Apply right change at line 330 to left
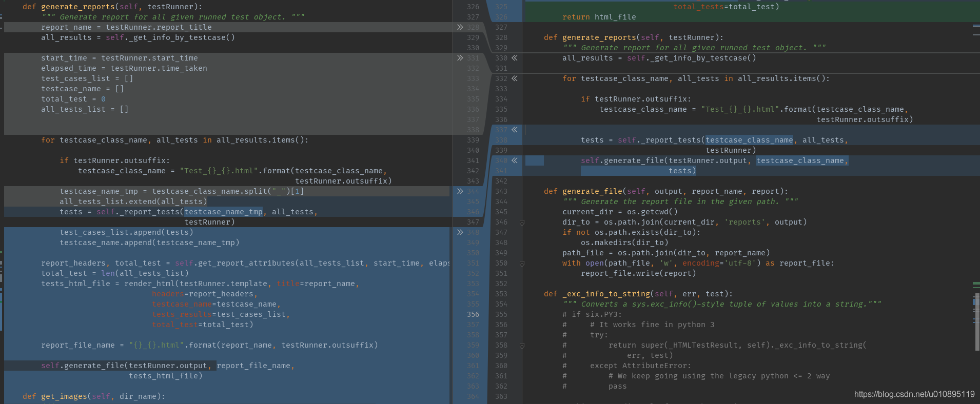The width and height of the screenshot is (980, 404). pos(514,58)
